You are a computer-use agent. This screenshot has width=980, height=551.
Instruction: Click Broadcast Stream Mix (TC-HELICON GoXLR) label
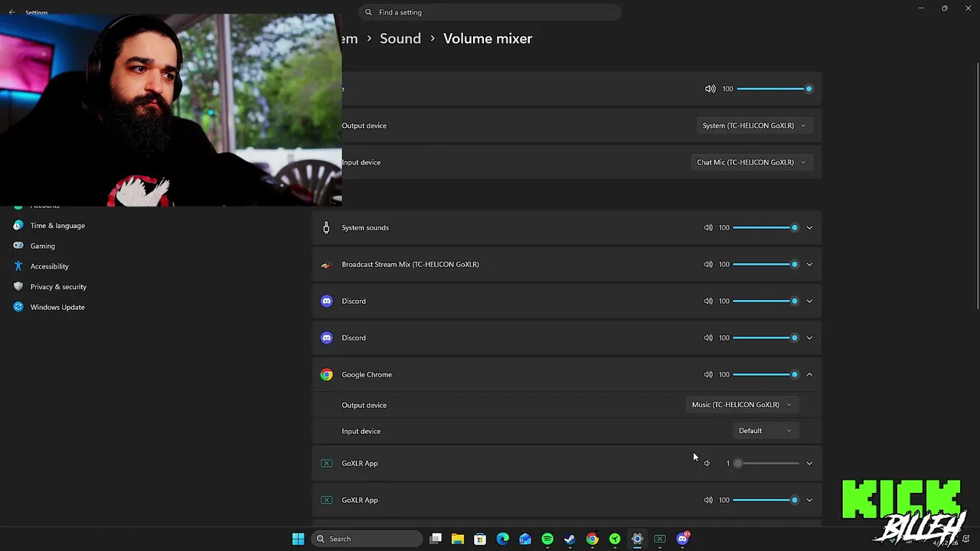point(410,264)
